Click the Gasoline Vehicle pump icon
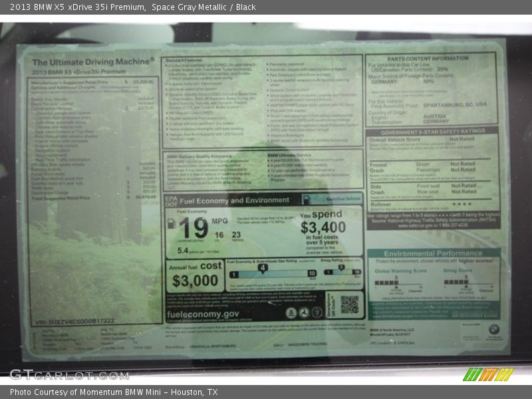Image resolution: width=532 pixels, height=399 pixels. coord(307,199)
